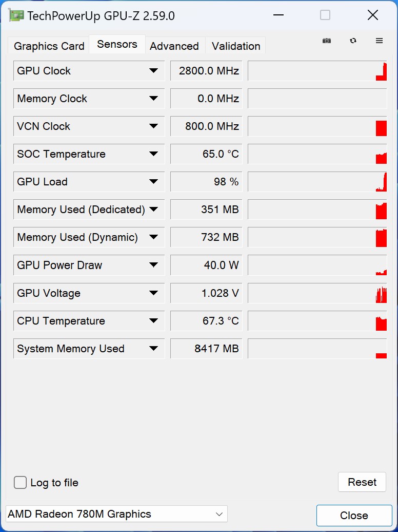Open the hamburger menu icon

(380, 41)
